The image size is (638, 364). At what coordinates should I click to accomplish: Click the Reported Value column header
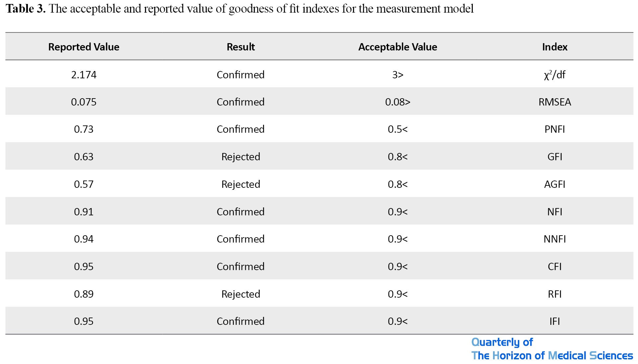coord(84,47)
